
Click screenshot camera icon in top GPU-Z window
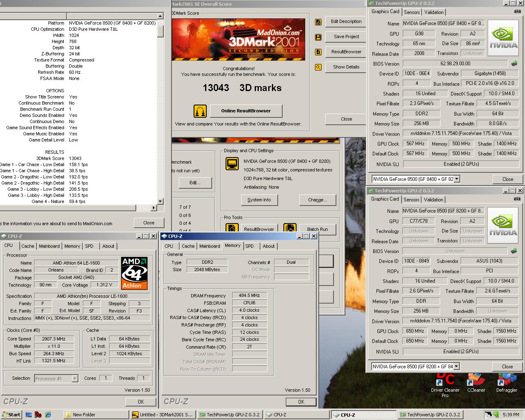[x=518, y=11]
